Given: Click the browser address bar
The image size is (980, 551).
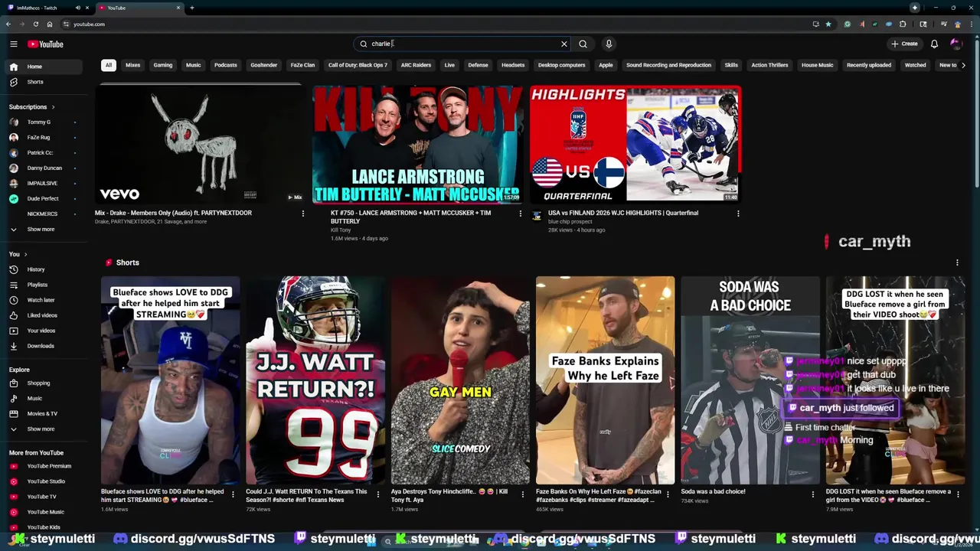Looking at the screenshot, I should [x=436, y=24].
